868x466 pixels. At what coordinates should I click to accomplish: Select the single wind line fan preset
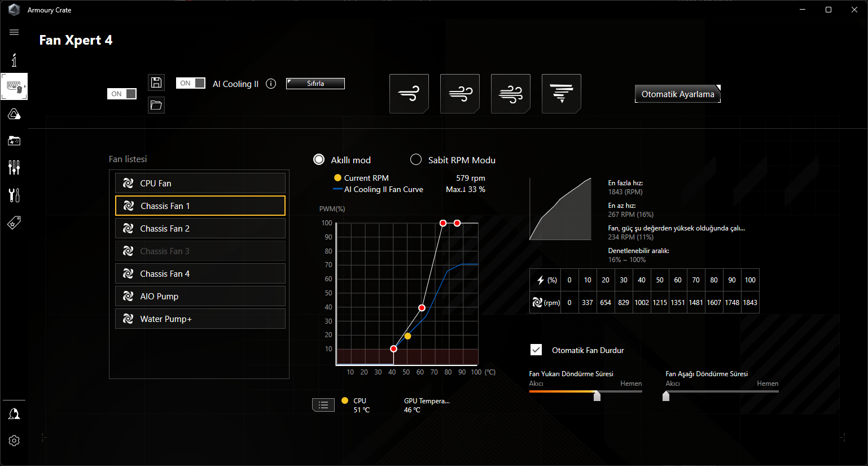click(409, 94)
